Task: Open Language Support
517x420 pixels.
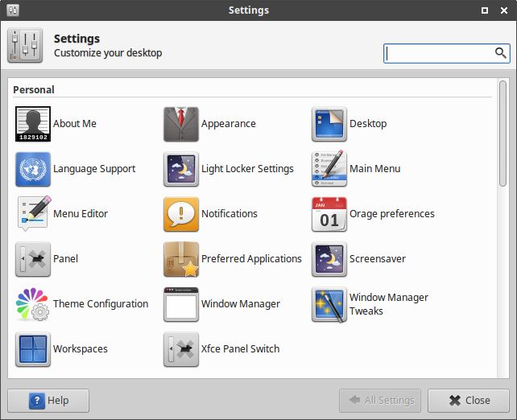Action: point(33,169)
